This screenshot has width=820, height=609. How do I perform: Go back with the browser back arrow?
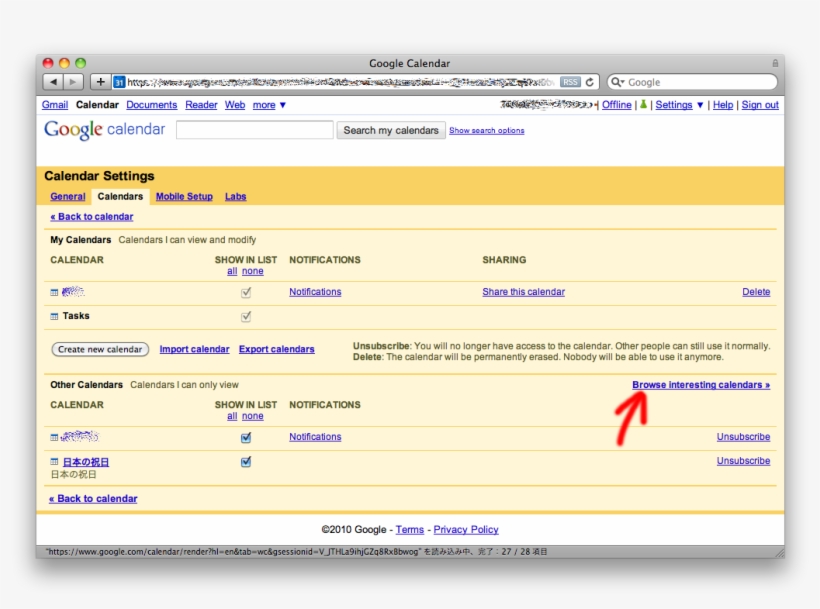(53, 82)
